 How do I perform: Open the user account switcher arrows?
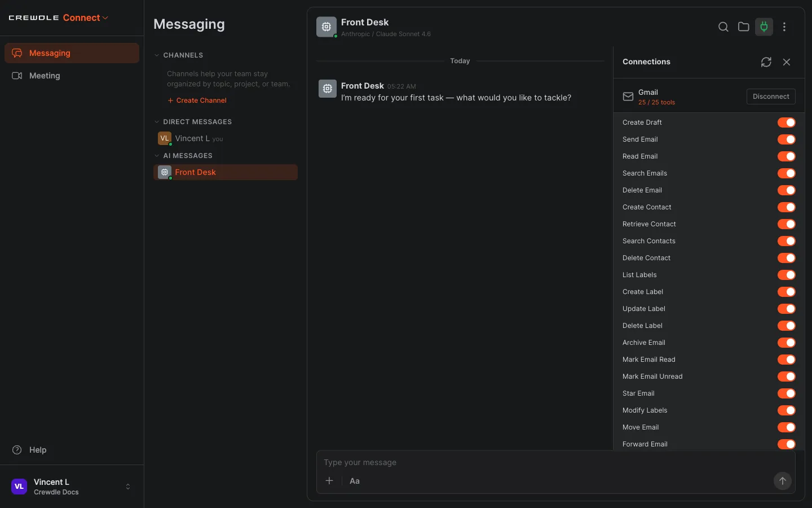tap(128, 487)
